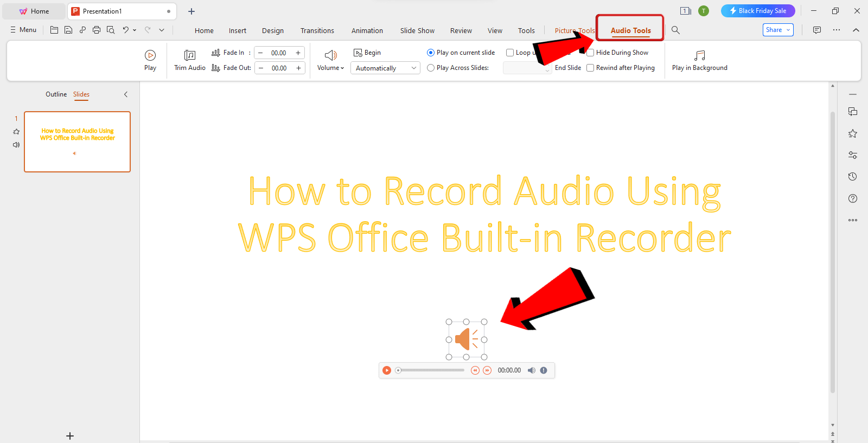Switch to the Outline panel tab
Image resolution: width=868 pixels, height=443 pixels.
coord(56,94)
